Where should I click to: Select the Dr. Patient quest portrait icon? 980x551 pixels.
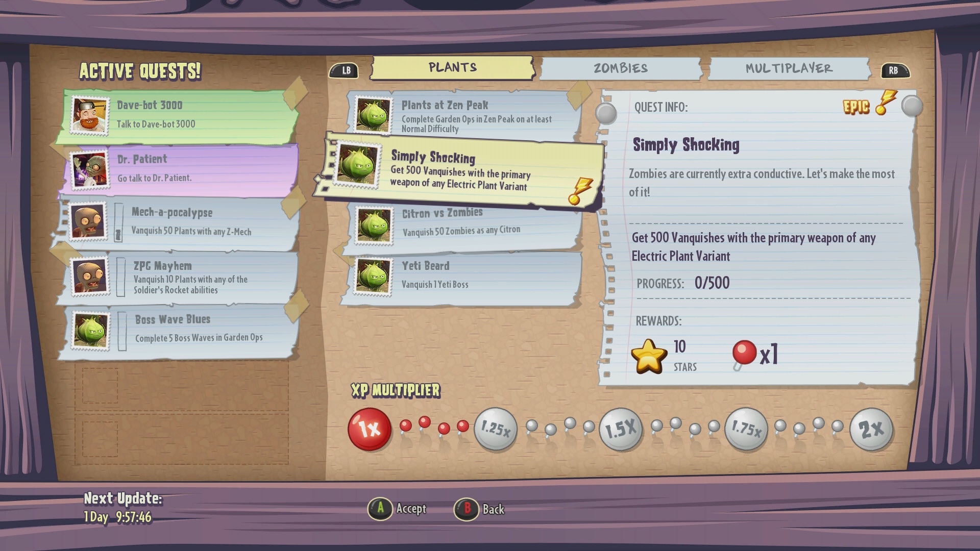tap(89, 168)
